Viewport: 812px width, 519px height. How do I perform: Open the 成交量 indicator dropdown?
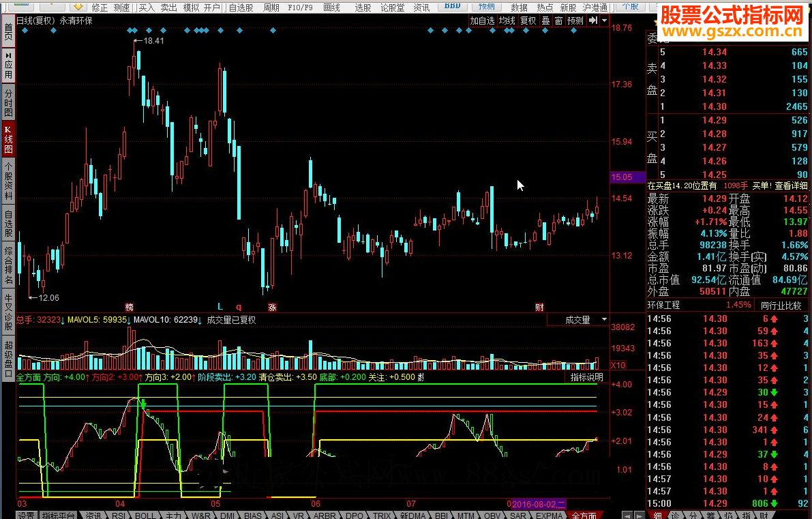(578, 320)
